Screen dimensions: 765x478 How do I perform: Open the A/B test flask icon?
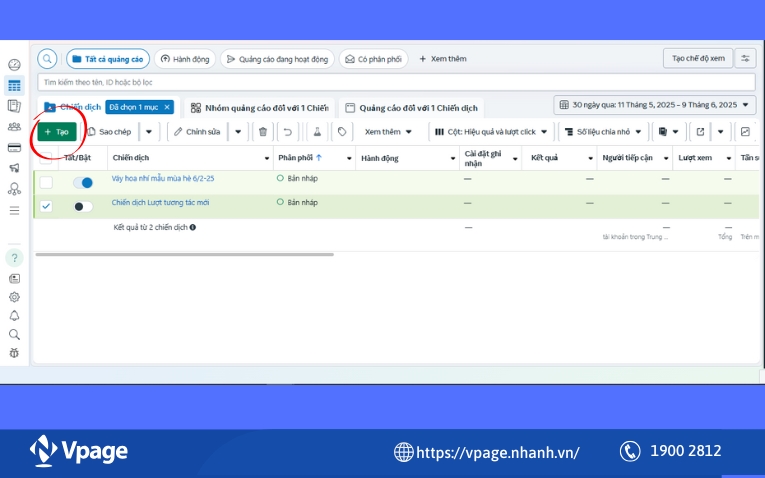[317, 132]
